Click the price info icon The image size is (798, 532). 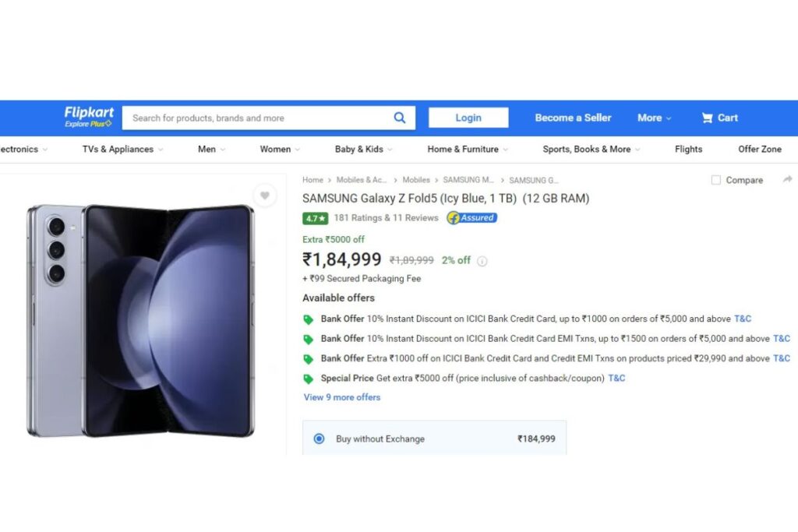[x=482, y=261]
